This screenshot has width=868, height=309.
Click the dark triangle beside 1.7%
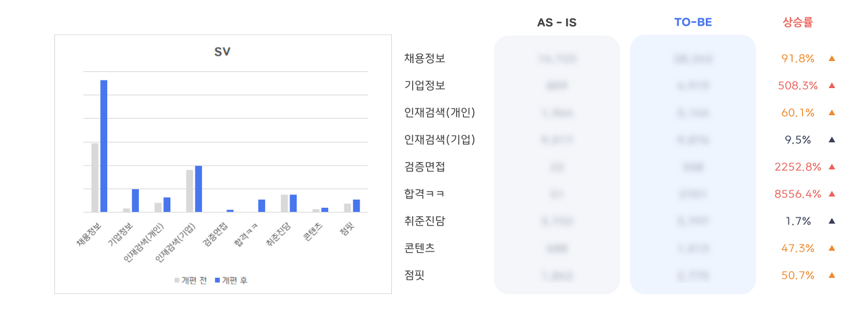pyautogui.click(x=831, y=221)
